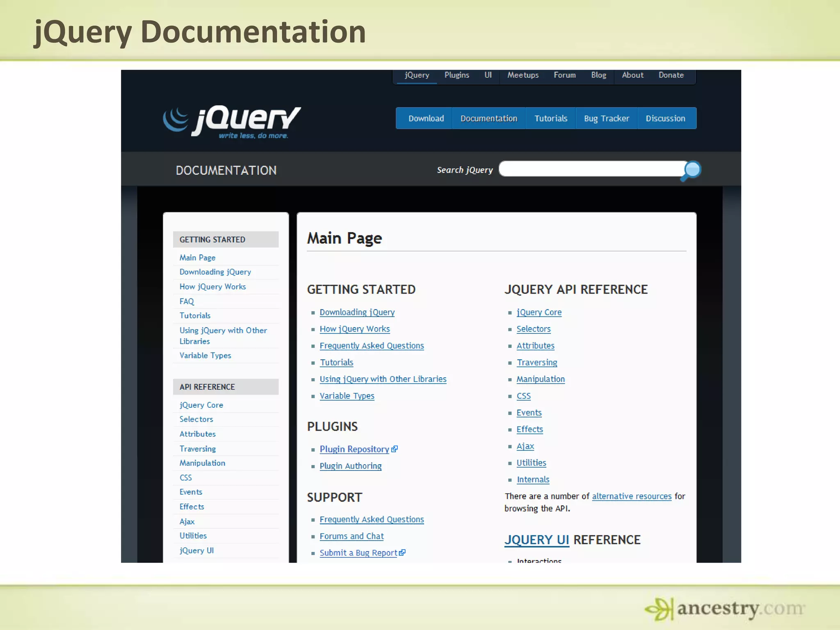840x630 pixels.
Task: Open Attributes in the API Reference list
Action: 535,346
